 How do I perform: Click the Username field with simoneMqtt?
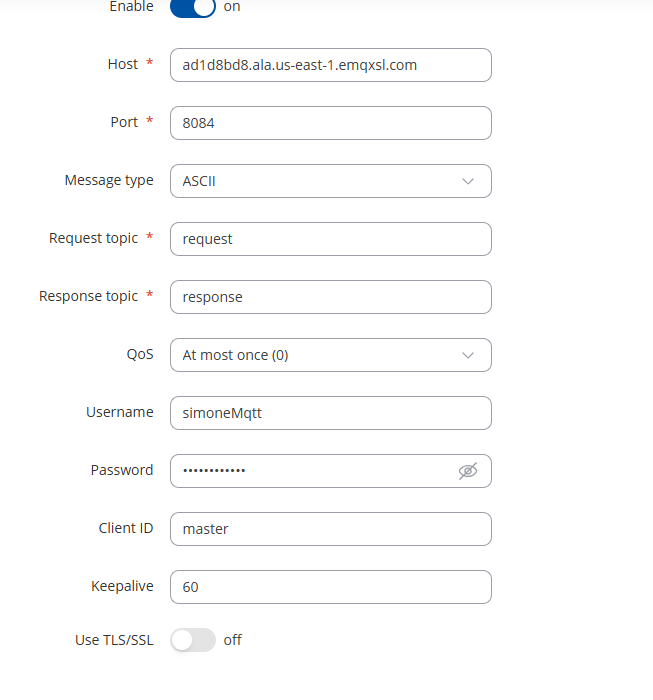[x=331, y=413]
